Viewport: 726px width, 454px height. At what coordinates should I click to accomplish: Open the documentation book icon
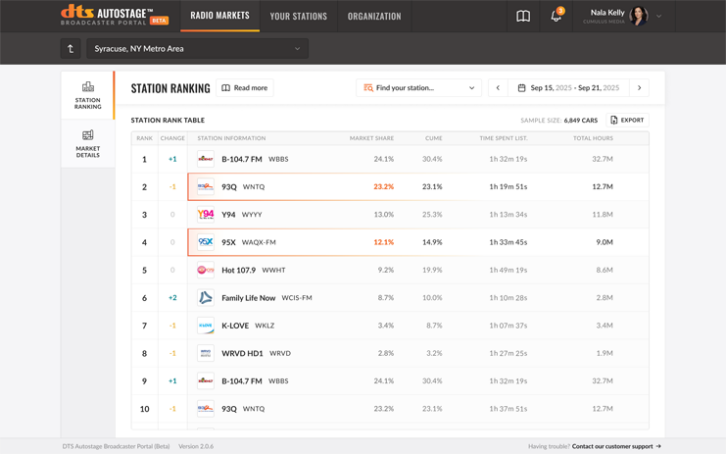pyautogui.click(x=523, y=16)
